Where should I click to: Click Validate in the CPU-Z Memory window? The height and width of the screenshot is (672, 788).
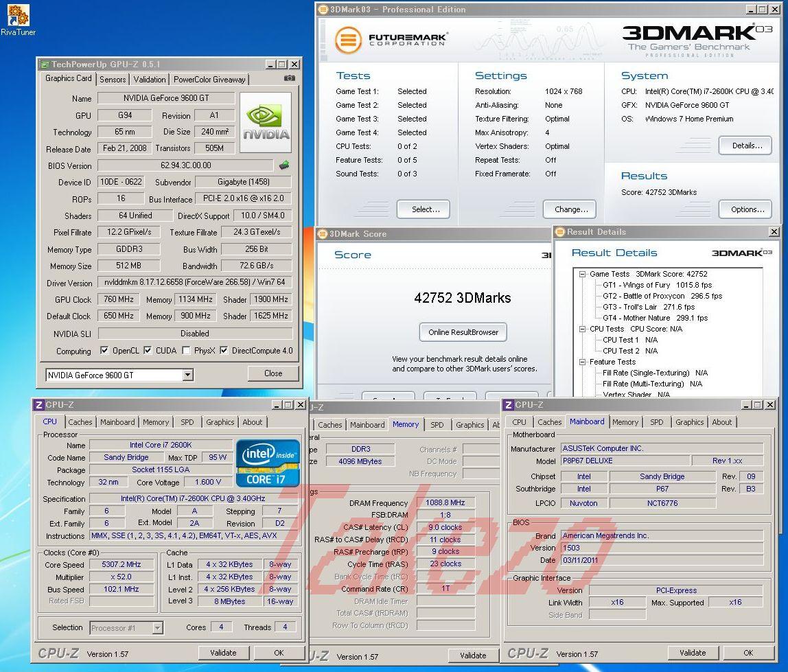[473, 656]
